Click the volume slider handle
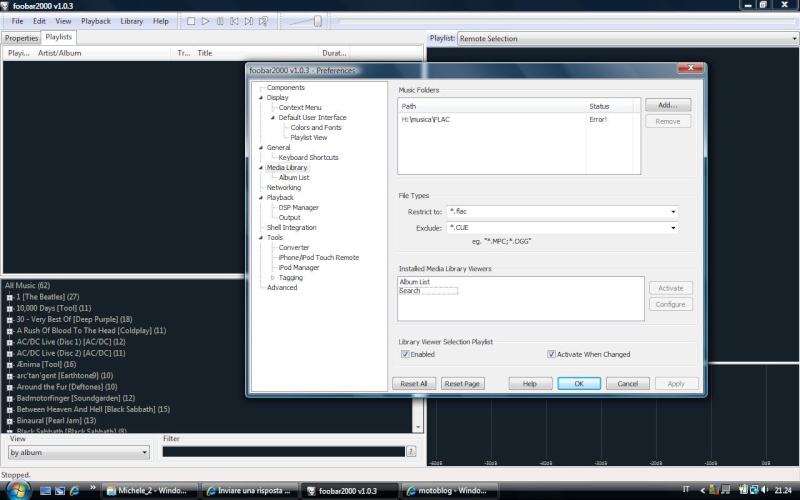 (318, 21)
